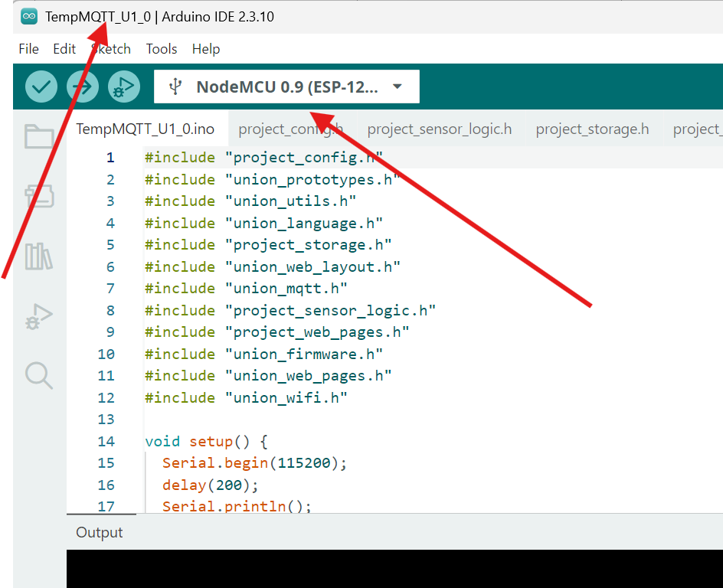The height and width of the screenshot is (588, 723).
Task: Open the Search magnifier in the sidebar
Action: pyautogui.click(x=39, y=376)
